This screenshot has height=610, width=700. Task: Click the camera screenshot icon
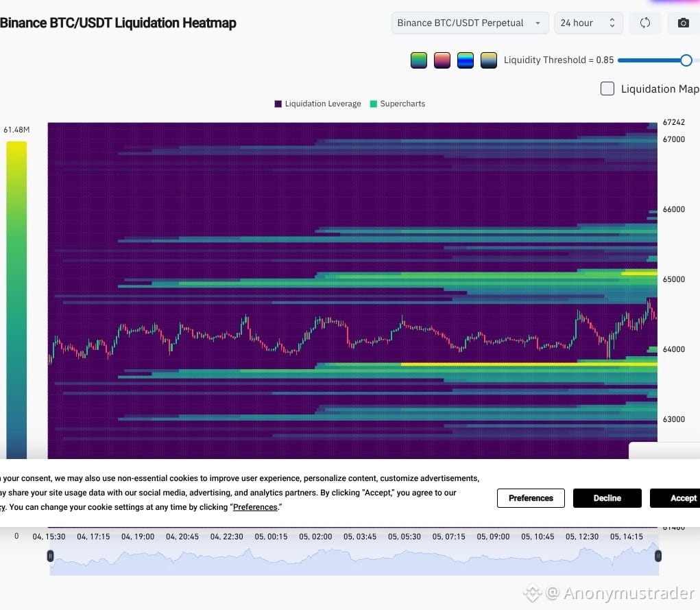click(683, 23)
